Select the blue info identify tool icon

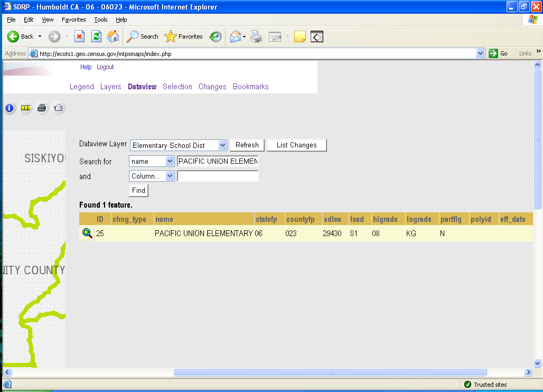[x=10, y=108]
